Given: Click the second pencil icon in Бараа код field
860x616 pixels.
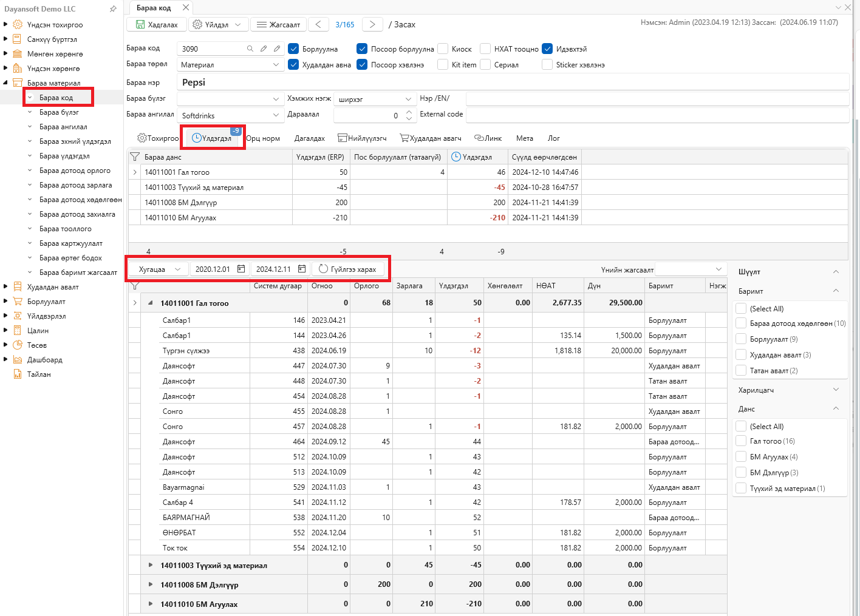Looking at the screenshot, I should (x=277, y=49).
